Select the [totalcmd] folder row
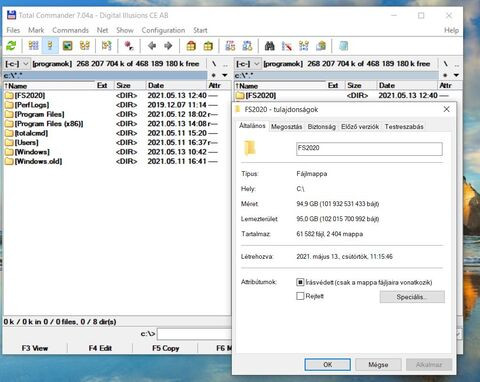The width and height of the screenshot is (480, 382). click(111, 133)
